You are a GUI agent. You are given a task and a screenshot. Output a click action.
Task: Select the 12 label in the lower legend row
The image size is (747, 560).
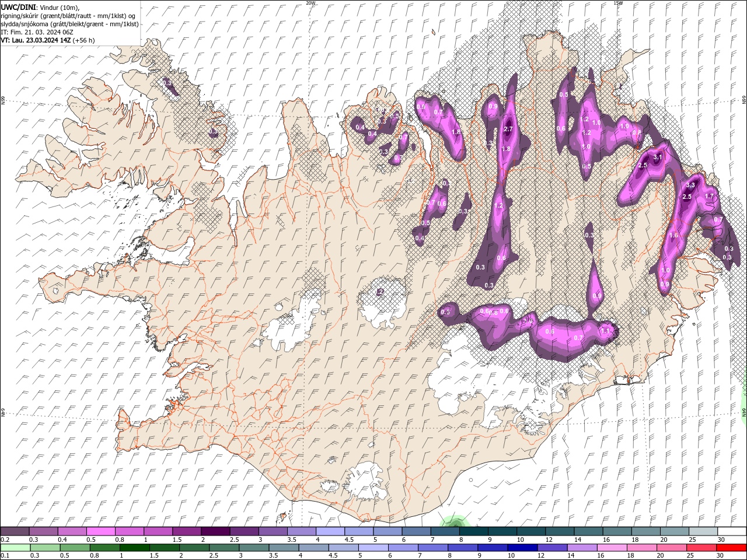pos(542,555)
